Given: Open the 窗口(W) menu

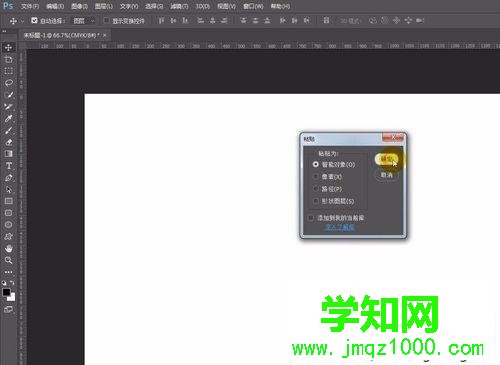Looking at the screenshot, I should click(x=253, y=6).
